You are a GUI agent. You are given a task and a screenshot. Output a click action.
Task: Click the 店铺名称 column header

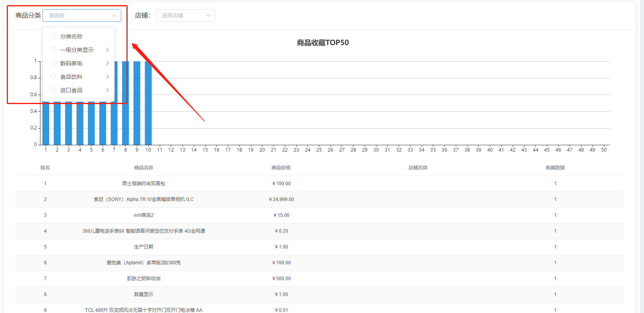418,168
